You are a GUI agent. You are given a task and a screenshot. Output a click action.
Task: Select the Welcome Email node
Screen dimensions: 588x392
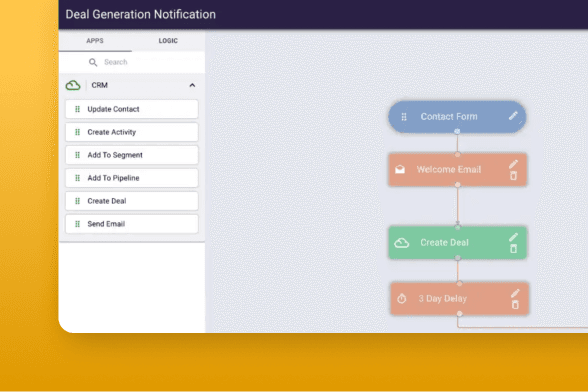pos(458,170)
